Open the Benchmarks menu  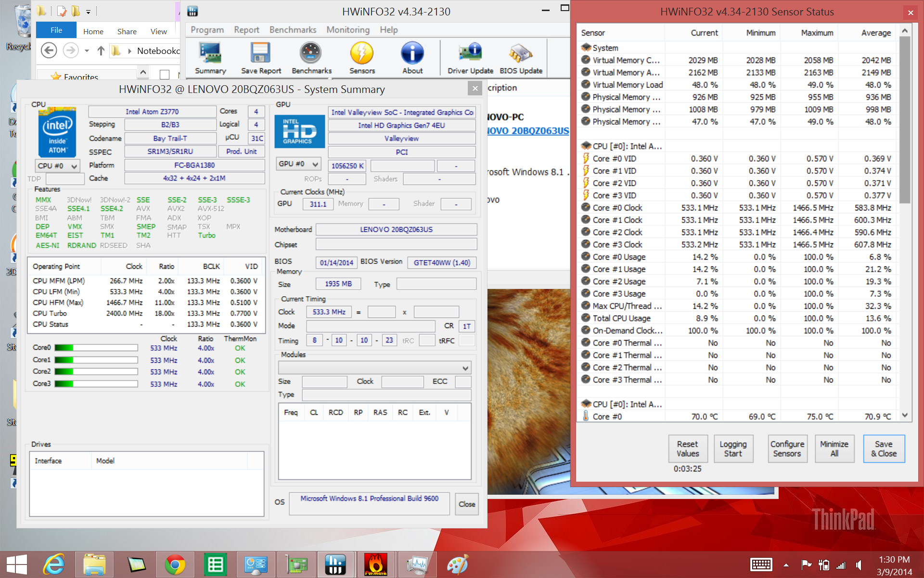[x=293, y=30]
